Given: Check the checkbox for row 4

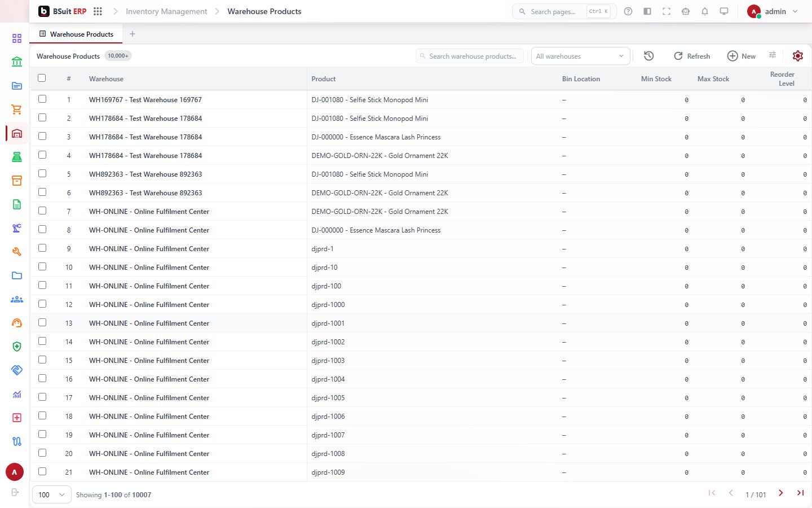Looking at the screenshot, I should (42, 155).
